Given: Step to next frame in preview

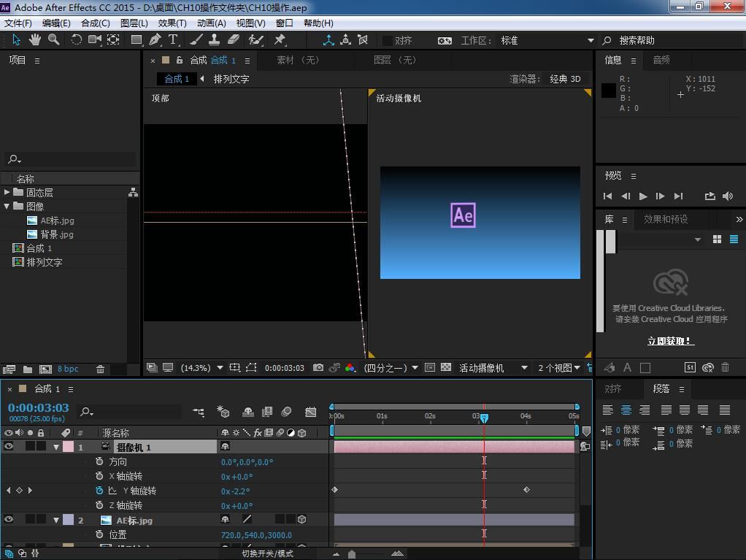Looking at the screenshot, I should (660, 196).
